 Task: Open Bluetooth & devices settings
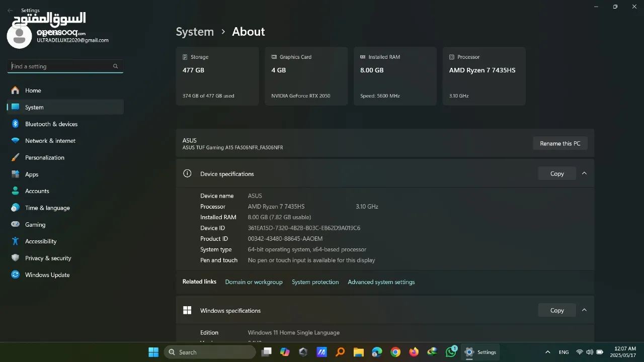65,124
